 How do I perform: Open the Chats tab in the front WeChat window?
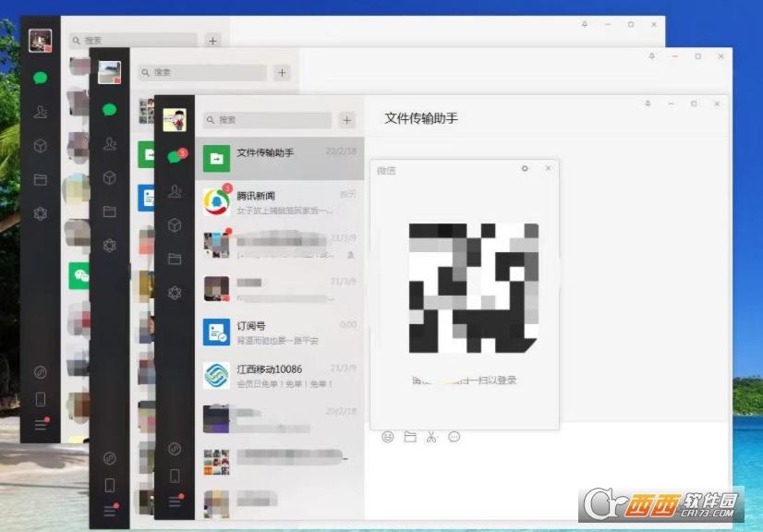(x=175, y=157)
